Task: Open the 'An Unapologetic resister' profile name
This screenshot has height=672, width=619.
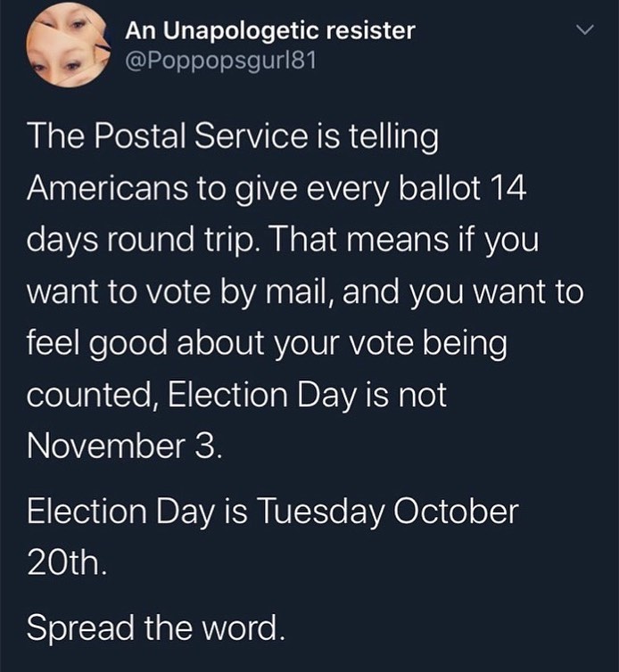Action: (x=270, y=31)
